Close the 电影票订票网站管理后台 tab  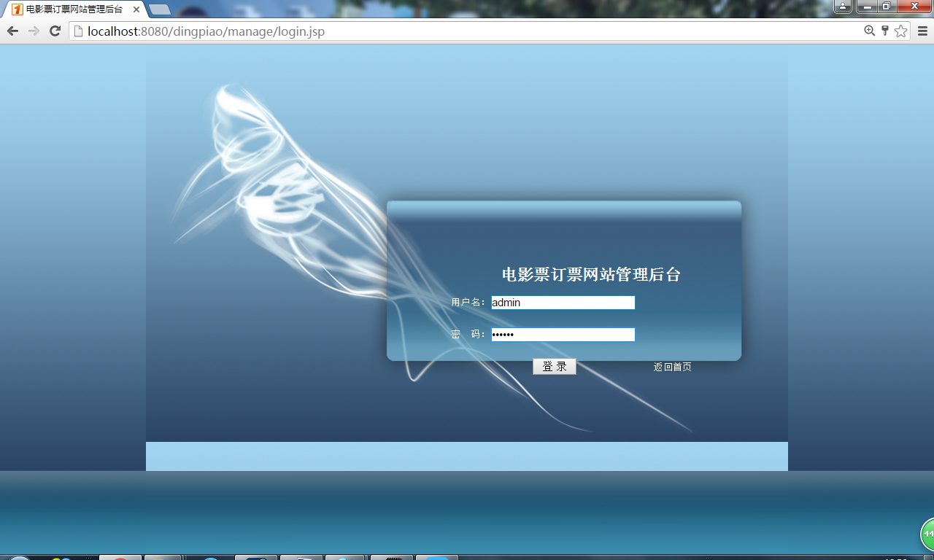pos(136,9)
